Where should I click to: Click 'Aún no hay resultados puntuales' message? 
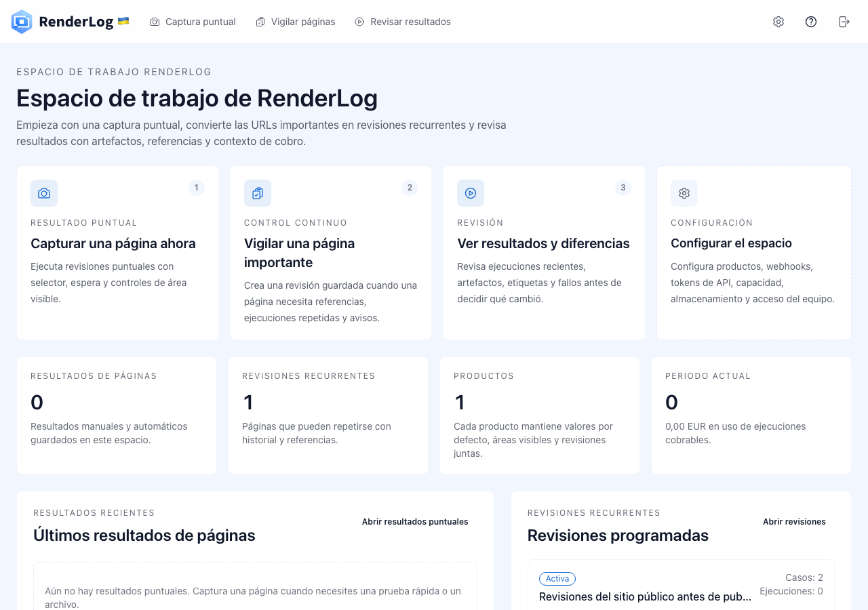pyautogui.click(x=253, y=597)
